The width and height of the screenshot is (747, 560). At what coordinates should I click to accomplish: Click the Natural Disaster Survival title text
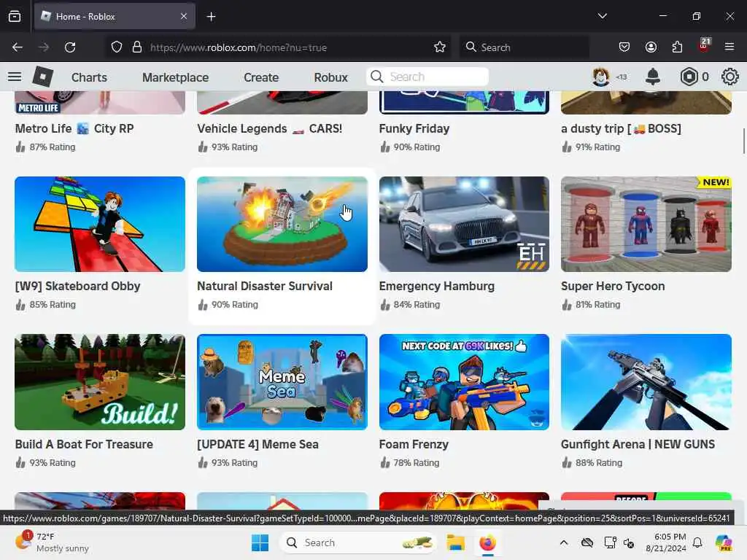point(265,286)
